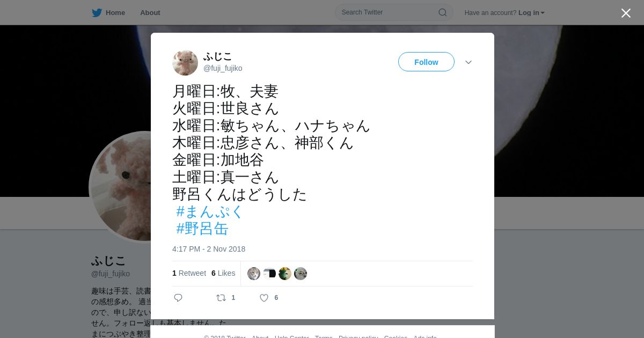Close the tweet overlay with X
The image size is (644, 338).
[x=626, y=13]
